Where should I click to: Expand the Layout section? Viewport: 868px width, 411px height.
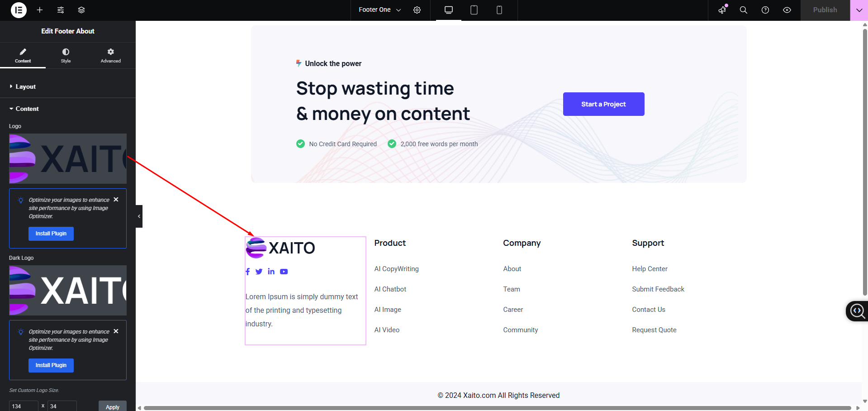coord(26,86)
